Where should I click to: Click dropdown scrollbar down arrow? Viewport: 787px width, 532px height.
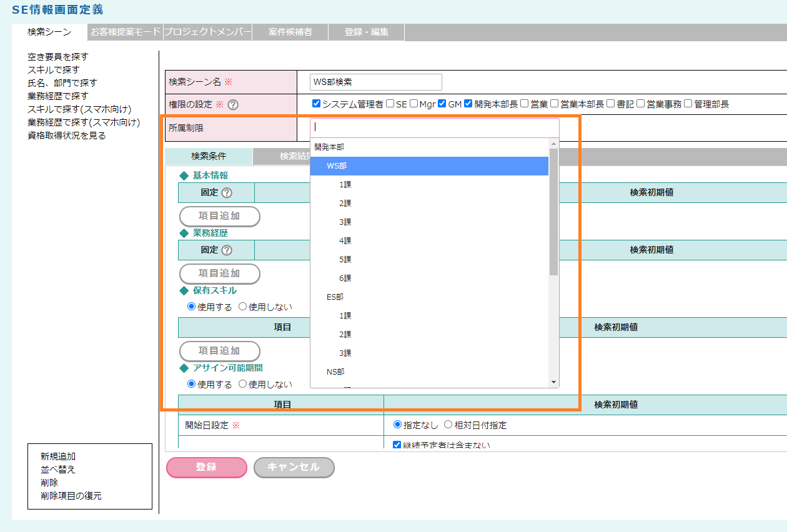coord(553,382)
